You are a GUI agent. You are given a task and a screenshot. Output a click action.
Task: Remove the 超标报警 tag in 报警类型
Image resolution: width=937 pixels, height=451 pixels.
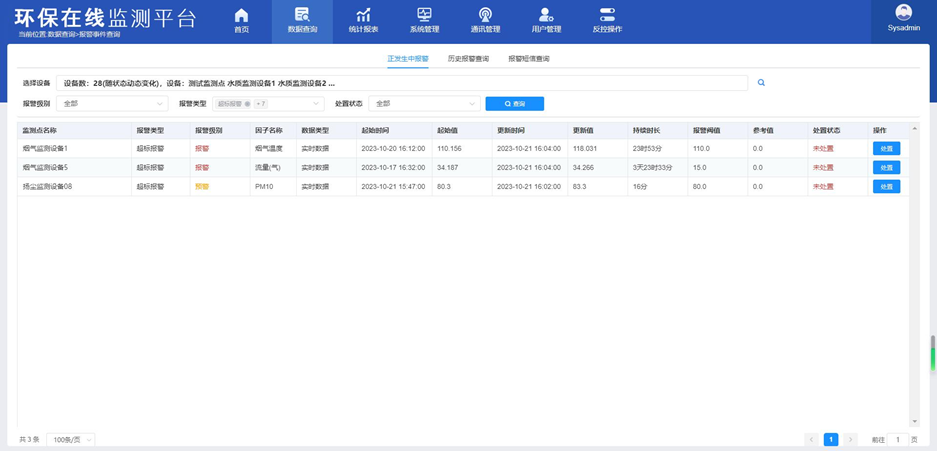pos(248,104)
